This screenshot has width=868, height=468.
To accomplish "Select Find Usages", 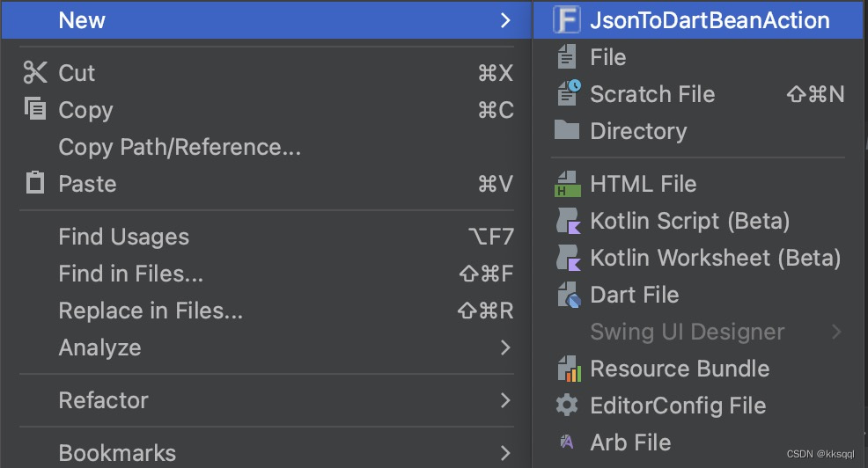I will point(266,237).
